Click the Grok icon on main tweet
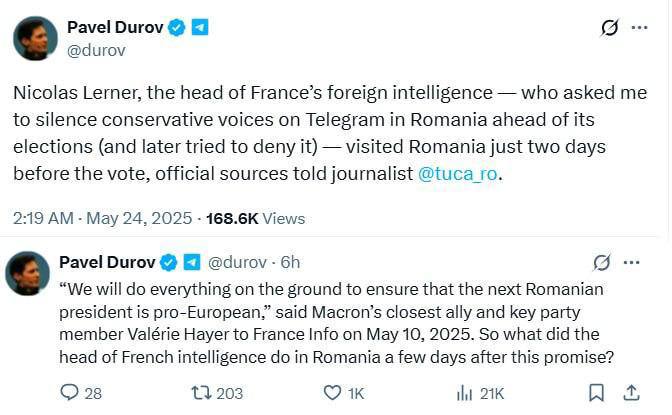The width and height of the screenshot is (672, 415). (x=609, y=28)
